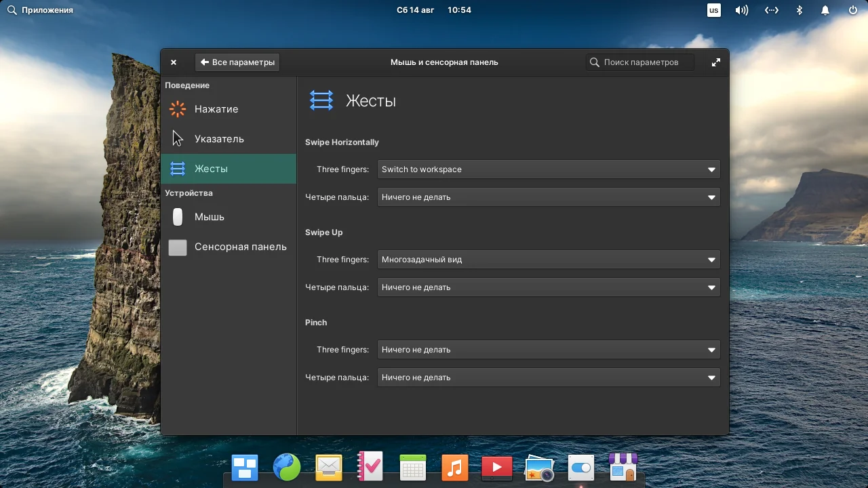868x488 pixels.
Task: Open the Calendar app from the dock
Action: 412,467
